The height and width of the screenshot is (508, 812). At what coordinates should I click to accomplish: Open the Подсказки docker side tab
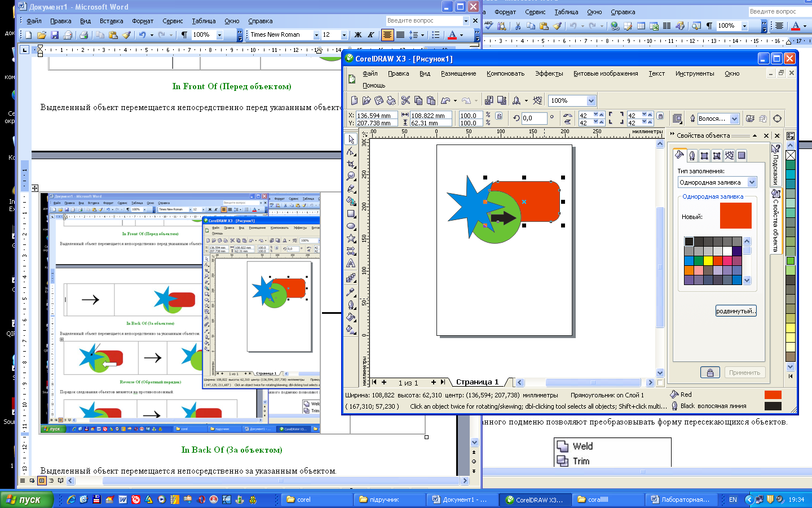click(x=776, y=164)
